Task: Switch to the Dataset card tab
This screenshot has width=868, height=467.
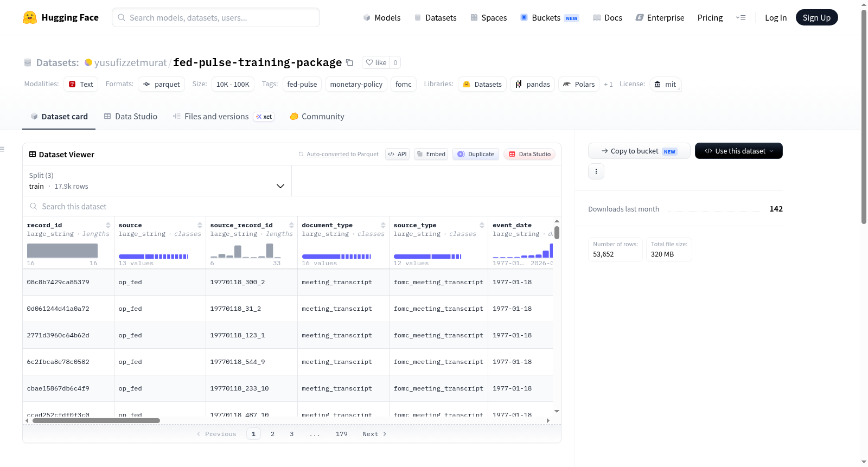Action: pyautogui.click(x=59, y=117)
